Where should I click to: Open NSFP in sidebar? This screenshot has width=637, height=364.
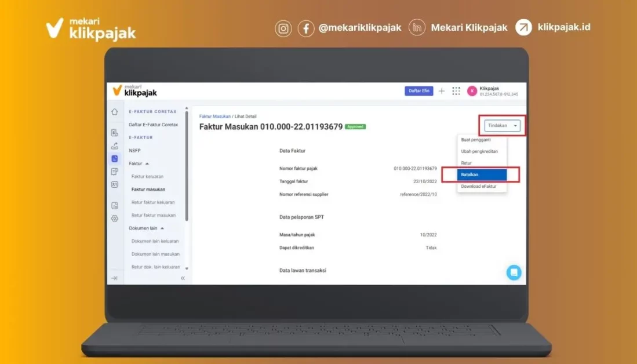(x=134, y=150)
